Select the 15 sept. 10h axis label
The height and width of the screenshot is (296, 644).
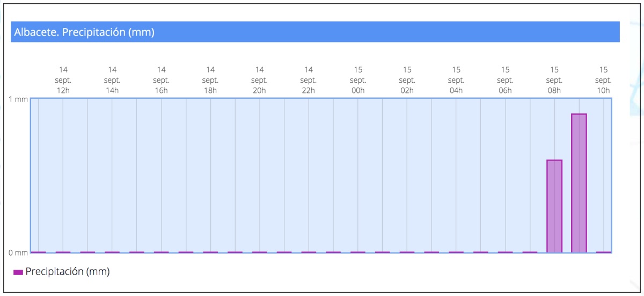tap(604, 80)
